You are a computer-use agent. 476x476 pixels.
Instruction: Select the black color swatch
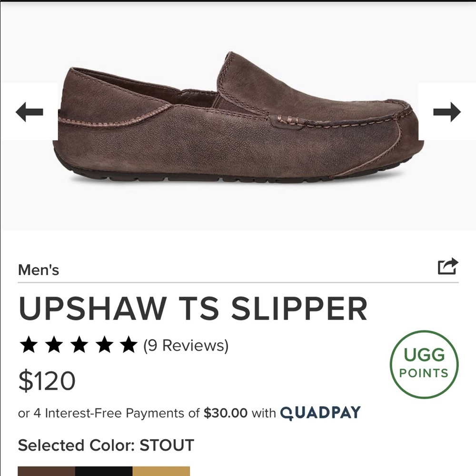click(105, 472)
